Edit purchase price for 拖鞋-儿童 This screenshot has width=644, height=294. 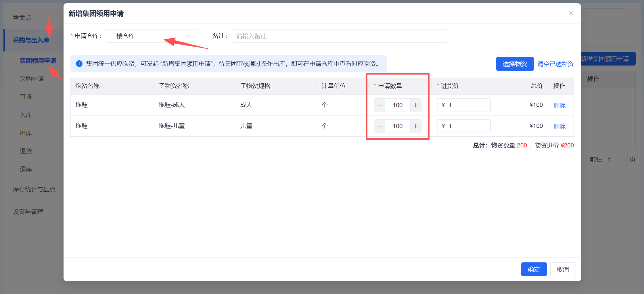pyautogui.click(x=464, y=126)
